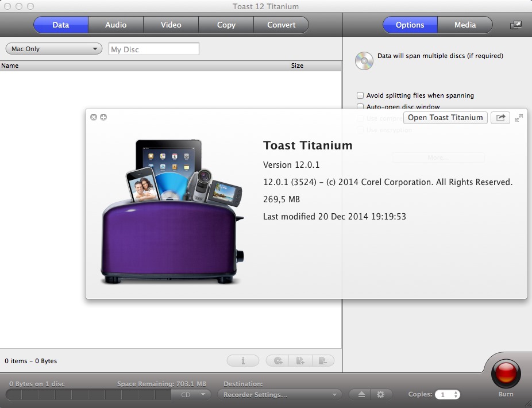The height and width of the screenshot is (408, 532).
Task: Click the Last modified date text
Action: pos(334,217)
